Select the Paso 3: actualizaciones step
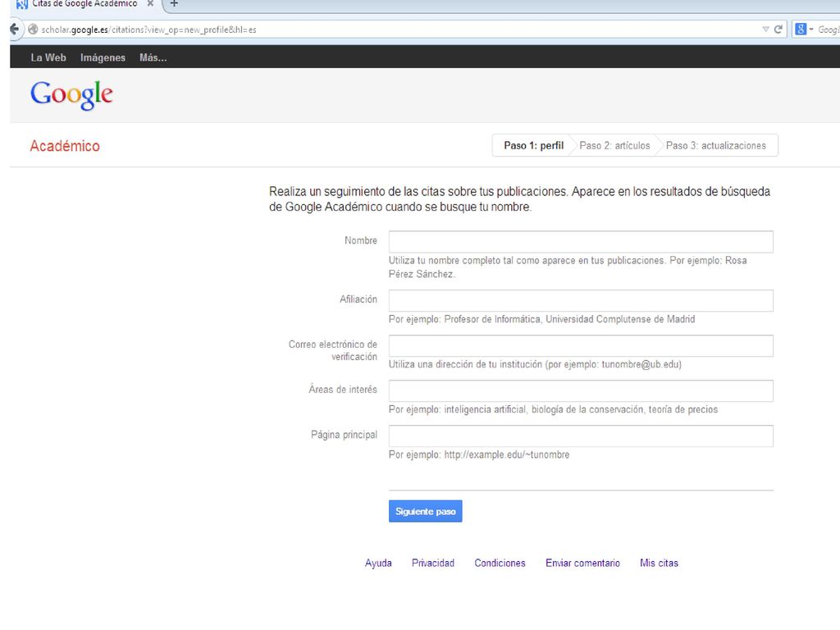The width and height of the screenshot is (840, 630). pos(715,146)
